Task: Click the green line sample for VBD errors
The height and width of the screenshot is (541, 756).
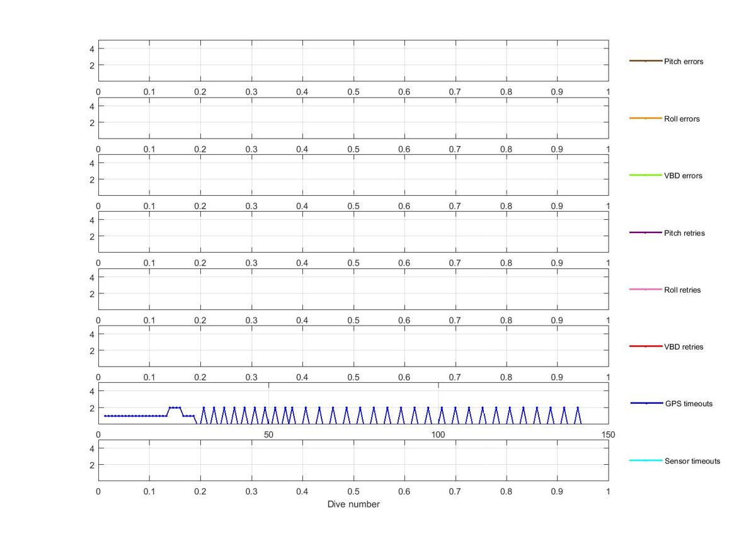Action: coord(645,175)
